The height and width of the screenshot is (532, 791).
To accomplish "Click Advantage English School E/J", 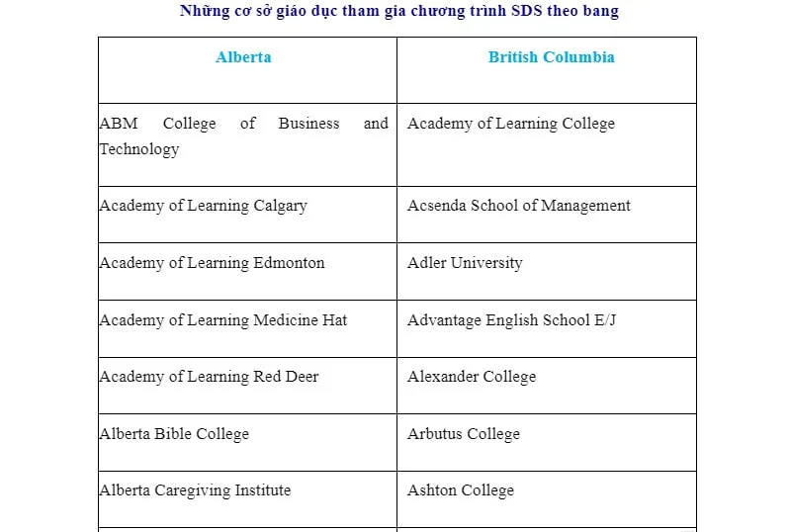I will tap(511, 320).
